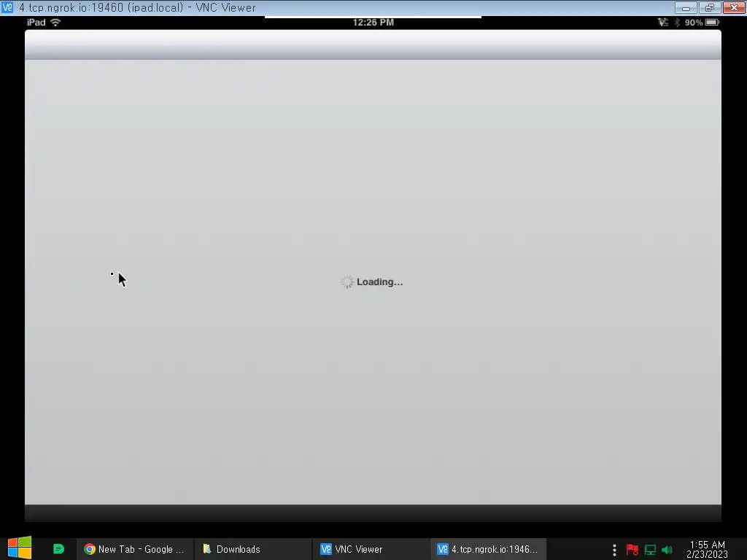This screenshot has height=560, width=747.
Task: Click the 90% battery percentage text
Action: click(694, 23)
